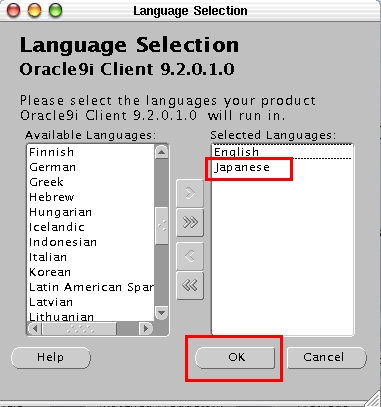Select Hungarian in Available Languages
This screenshot has width=381, height=407.
pyautogui.click(x=90, y=212)
